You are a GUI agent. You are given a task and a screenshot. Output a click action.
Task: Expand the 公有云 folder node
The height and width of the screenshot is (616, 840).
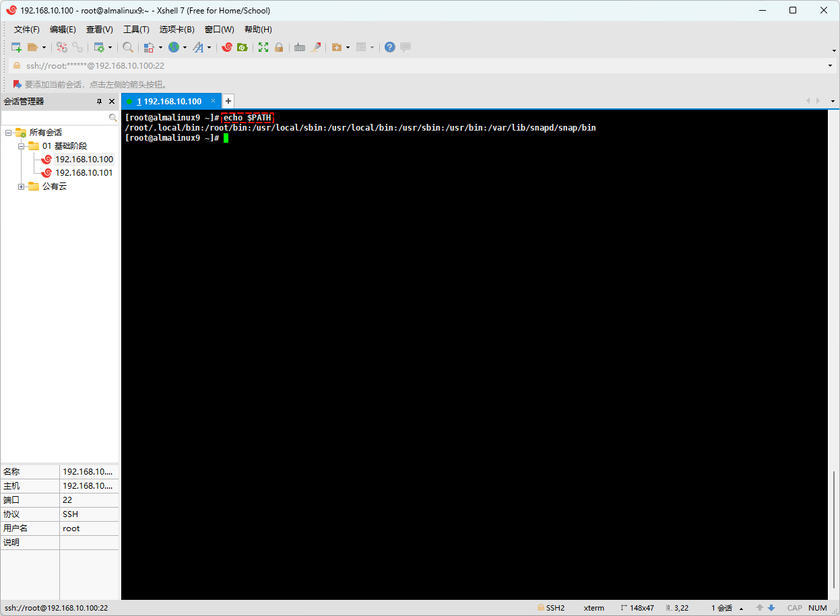tap(21, 186)
